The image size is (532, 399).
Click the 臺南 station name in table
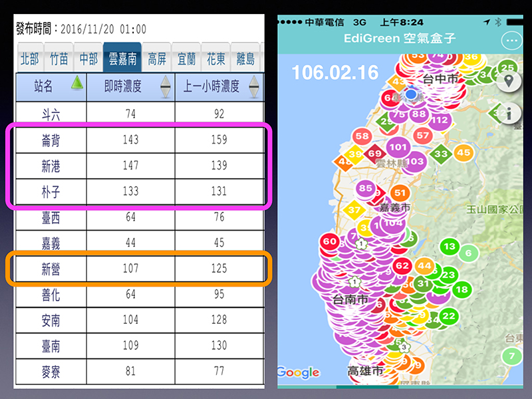click(51, 346)
